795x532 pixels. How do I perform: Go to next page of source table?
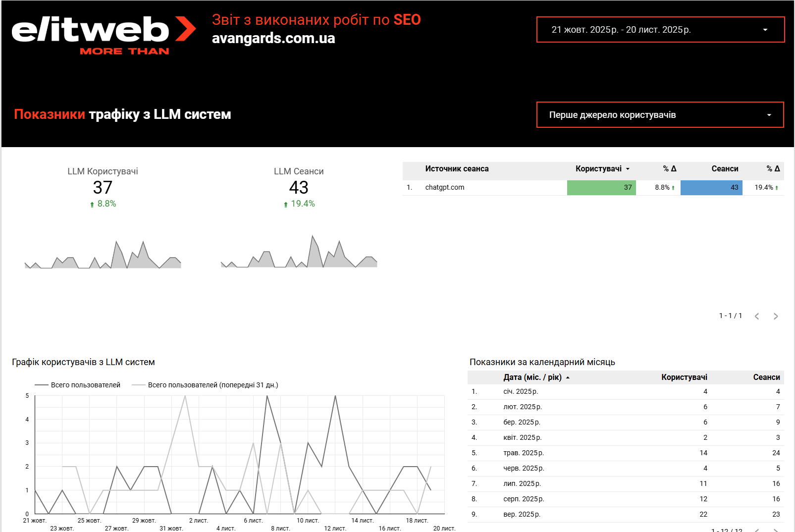[x=776, y=316]
